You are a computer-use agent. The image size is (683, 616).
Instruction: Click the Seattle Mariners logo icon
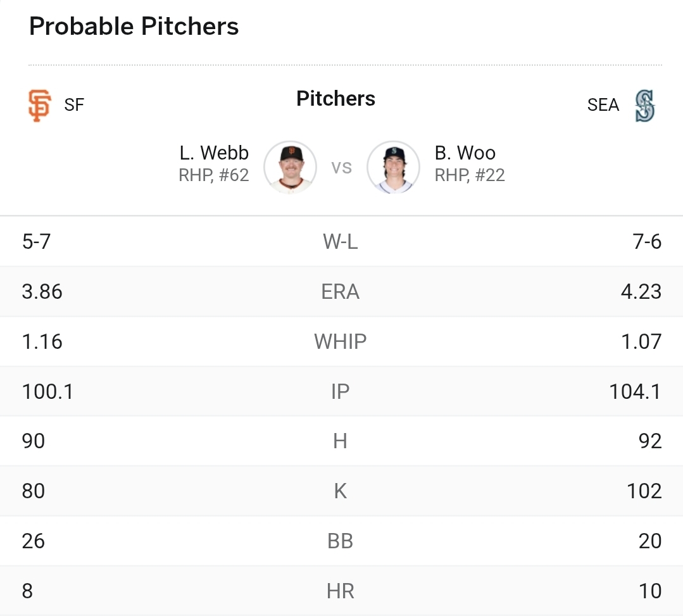[x=644, y=106]
